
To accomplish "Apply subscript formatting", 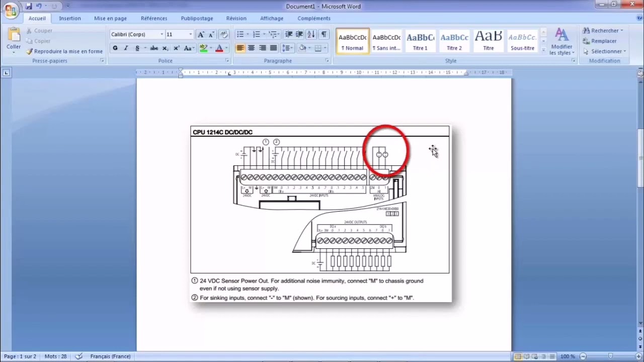I will point(166,48).
